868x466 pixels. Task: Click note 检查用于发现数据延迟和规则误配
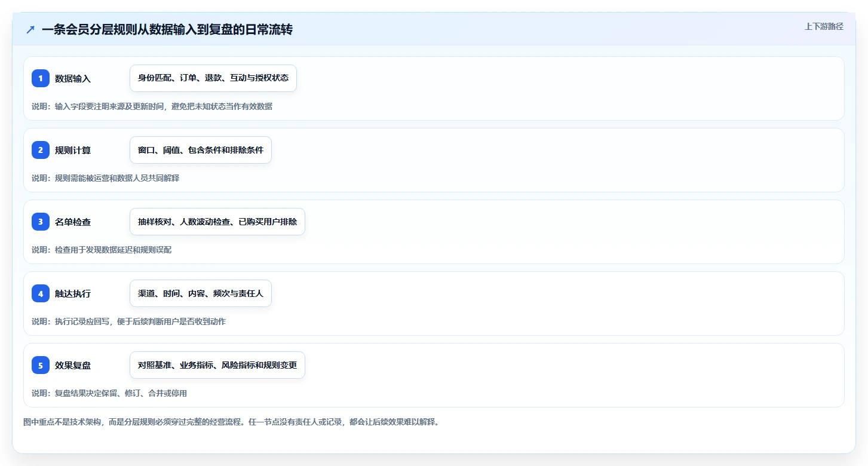click(x=113, y=250)
